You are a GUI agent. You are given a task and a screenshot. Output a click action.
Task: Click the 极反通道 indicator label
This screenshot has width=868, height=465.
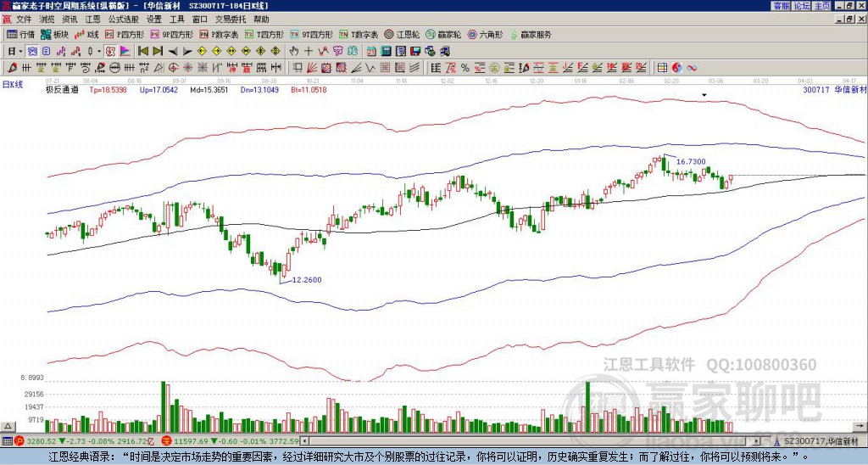(62, 89)
